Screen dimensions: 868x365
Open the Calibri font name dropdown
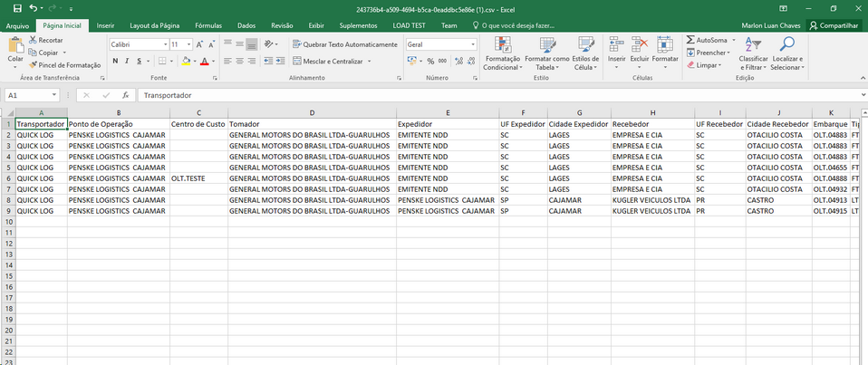tap(163, 44)
